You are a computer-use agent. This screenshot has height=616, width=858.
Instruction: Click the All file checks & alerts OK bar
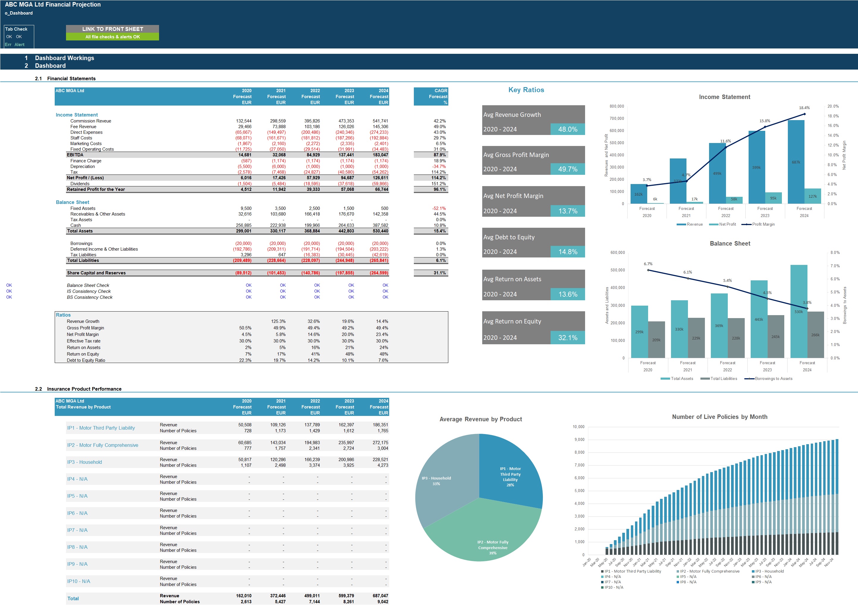click(112, 37)
